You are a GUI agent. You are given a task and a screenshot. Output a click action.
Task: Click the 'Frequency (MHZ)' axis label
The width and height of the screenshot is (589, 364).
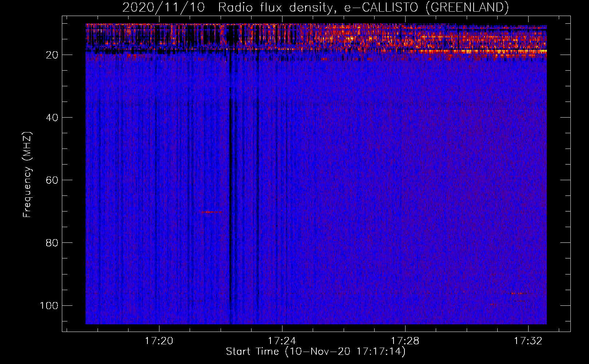pos(27,175)
